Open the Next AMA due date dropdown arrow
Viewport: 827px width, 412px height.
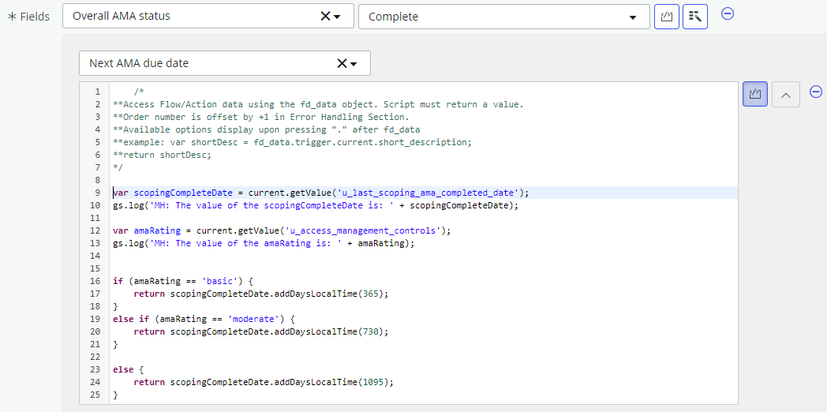pyautogui.click(x=353, y=64)
